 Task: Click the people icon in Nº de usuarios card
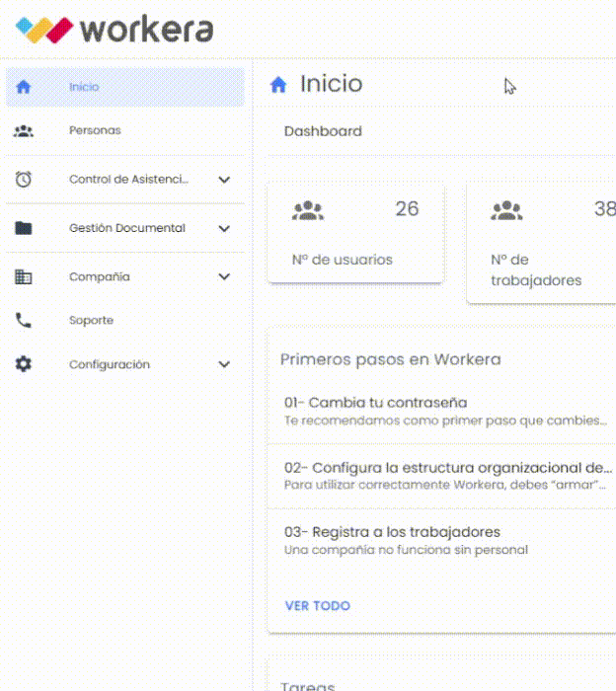tap(308, 210)
